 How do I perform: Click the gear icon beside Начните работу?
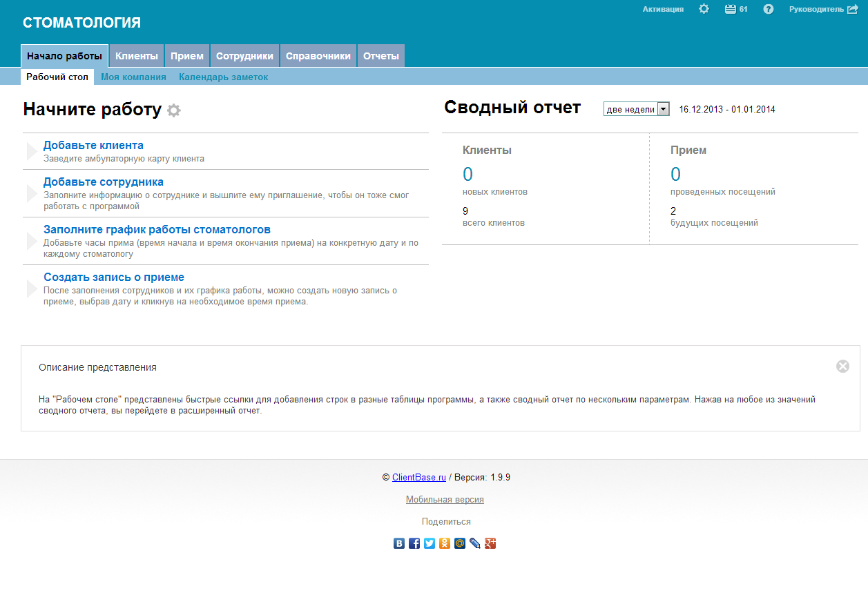[x=174, y=110]
